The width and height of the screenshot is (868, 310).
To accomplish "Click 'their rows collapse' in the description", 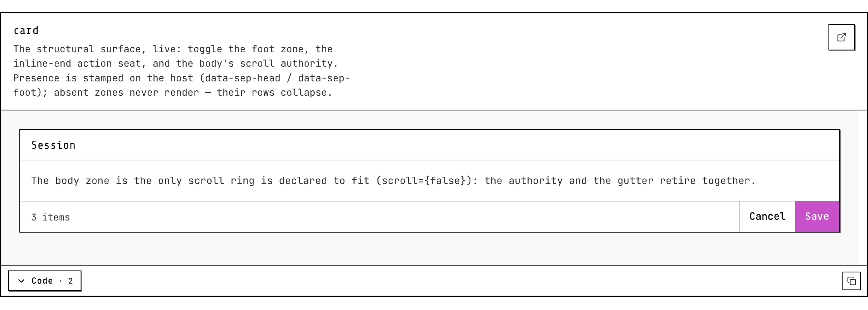I will (x=274, y=93).
